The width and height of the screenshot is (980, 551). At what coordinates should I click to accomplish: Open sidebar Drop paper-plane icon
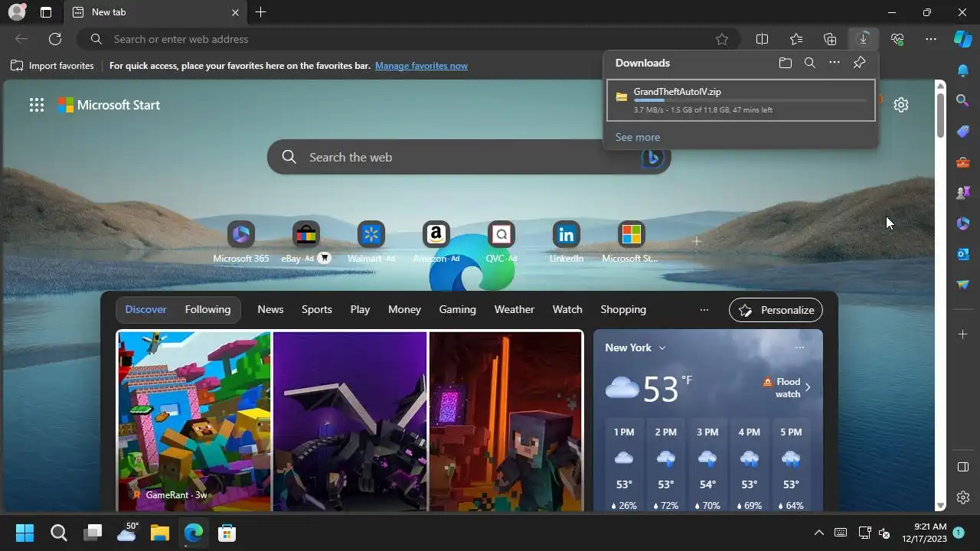point(963,285)
